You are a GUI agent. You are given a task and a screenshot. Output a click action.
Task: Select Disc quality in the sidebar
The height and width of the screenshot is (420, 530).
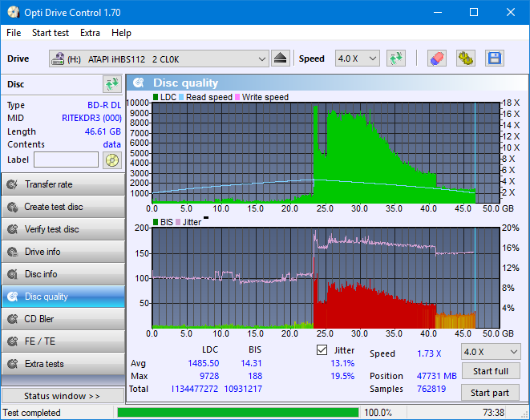tap(63, 297)
